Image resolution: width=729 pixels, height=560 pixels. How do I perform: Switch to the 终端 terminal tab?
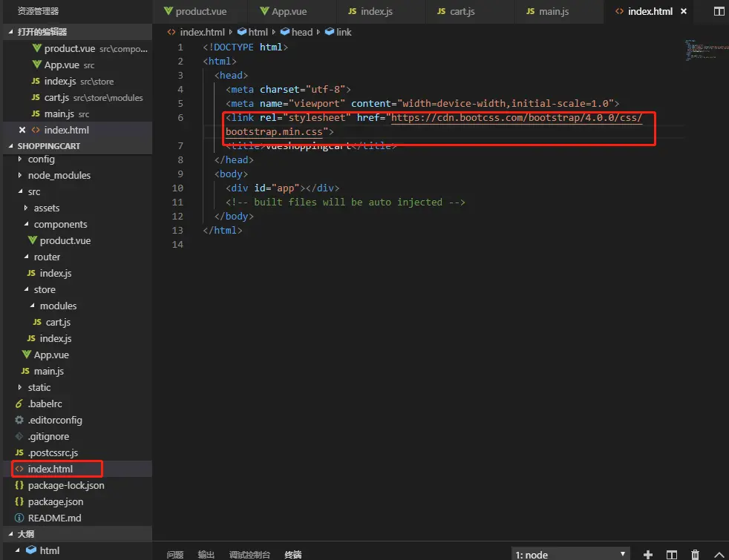[x=293, y=554]
